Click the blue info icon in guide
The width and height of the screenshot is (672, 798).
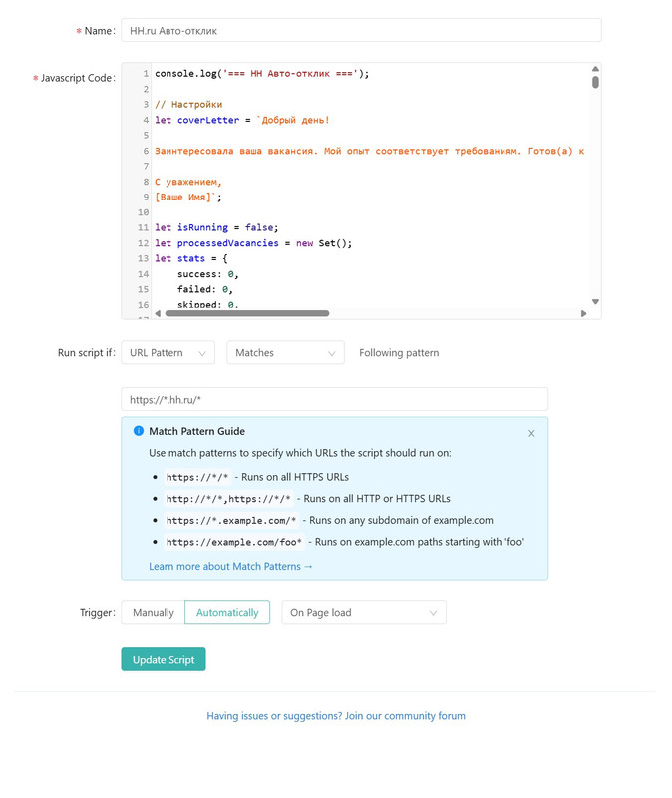tap(138, 431)
